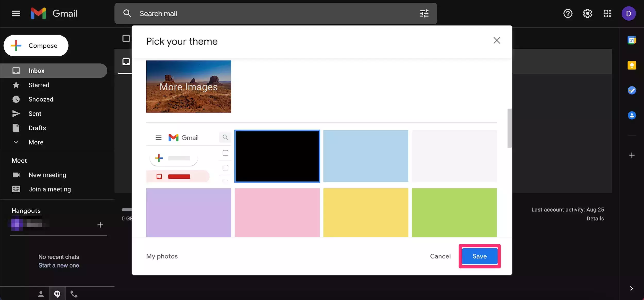Click the Start a new one link
Image resolution: width=644 pixels, height=300 pixels.
59,265
